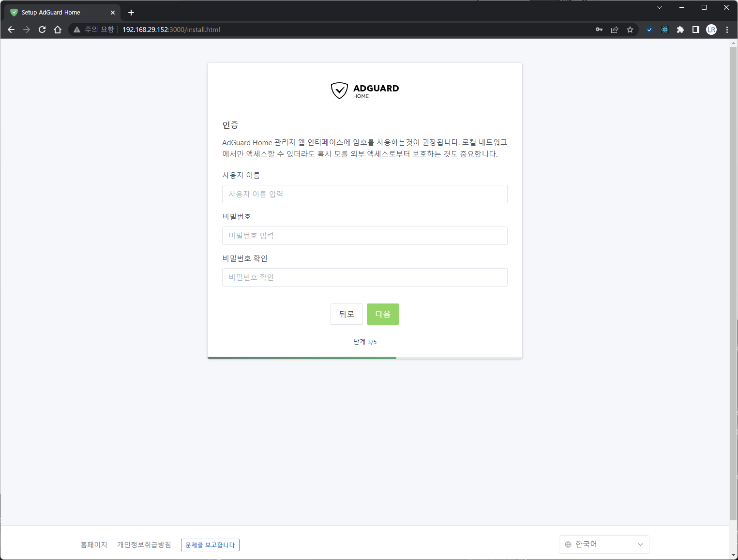Focus the 사용자 이름 input field

(x=365, y=194)
